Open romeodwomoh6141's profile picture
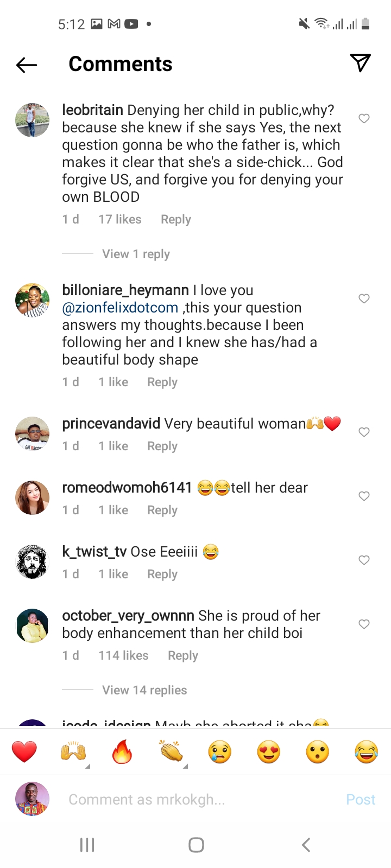The height and width of the screenshot is (868, 391). pos(32,497)
